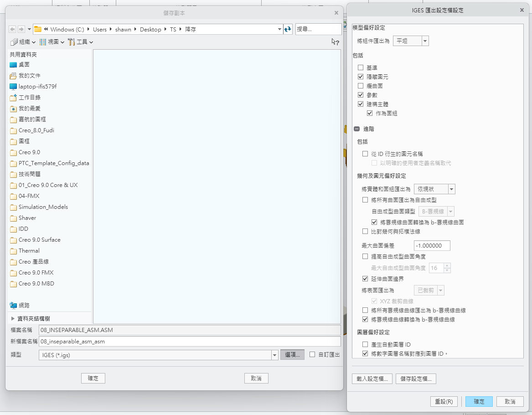Click in the 最大曲面偏差 value field
Image resolution: width=532 pixels, height=415 pixels.
pos(432,246)
